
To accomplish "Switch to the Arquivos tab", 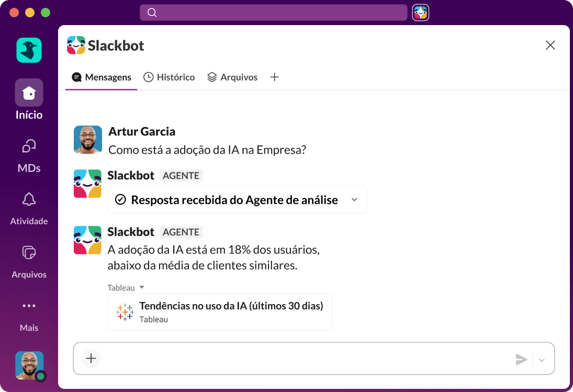I will tap(232, 77).
